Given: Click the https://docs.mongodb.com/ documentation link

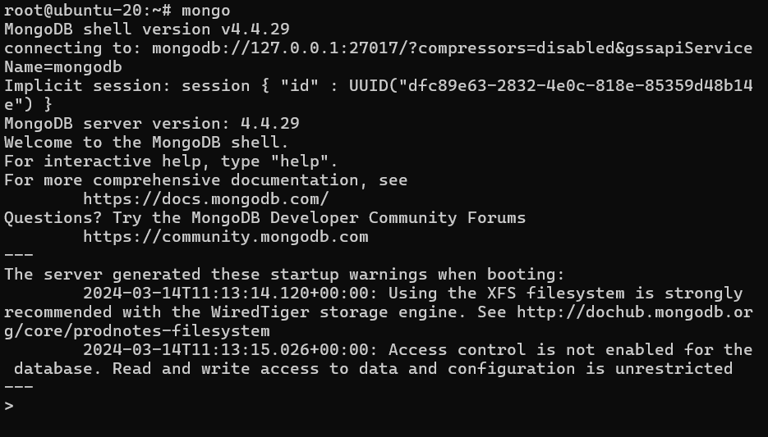Looking at the screenshot, I should pyautogui.click(x=206, y=199).
